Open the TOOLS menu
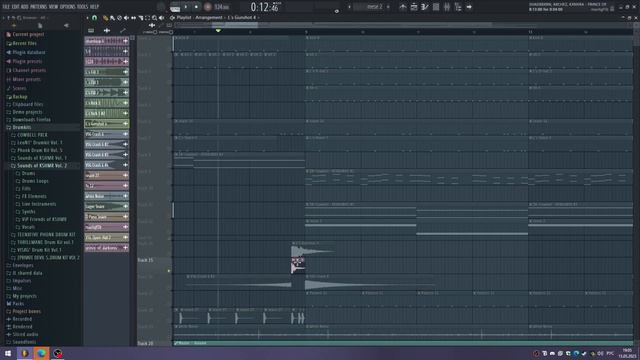 click(83, 7)
